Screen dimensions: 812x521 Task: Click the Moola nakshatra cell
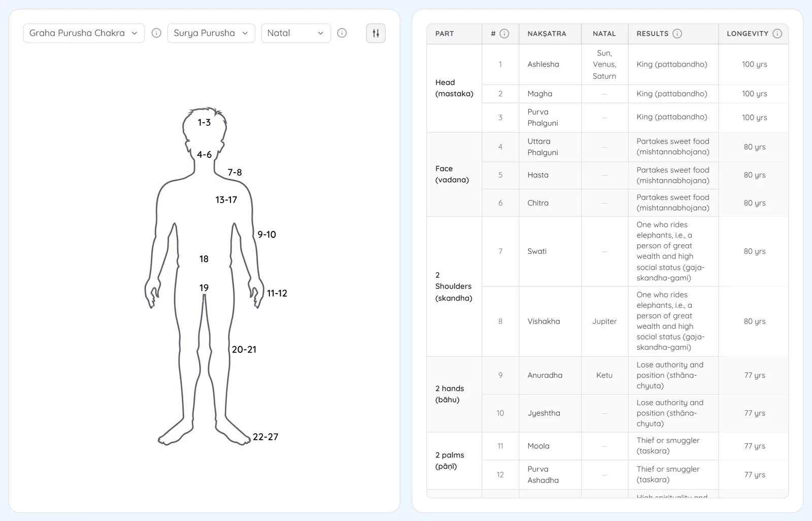[x=550, y=446]
